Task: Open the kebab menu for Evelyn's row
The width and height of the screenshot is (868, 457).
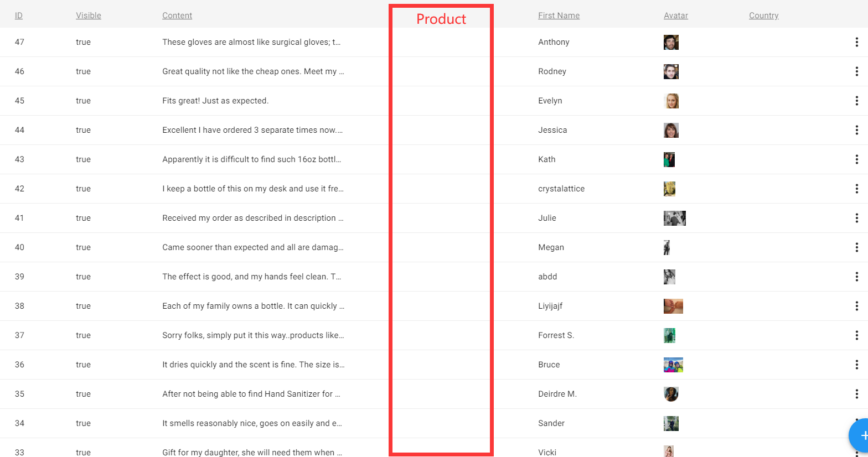Action: [x=856, y=101]
